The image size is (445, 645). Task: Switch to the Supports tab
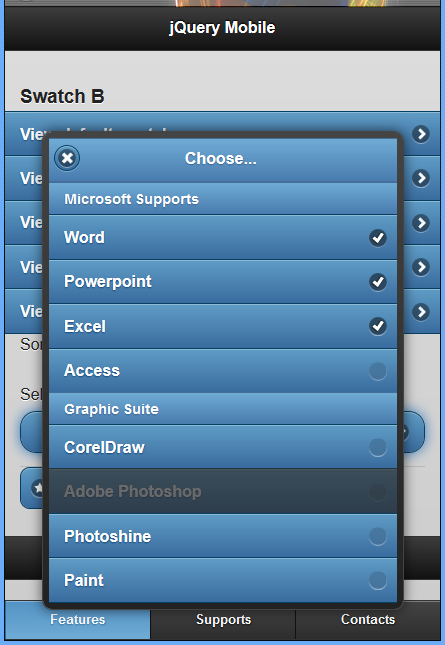(x=223, y=619)
